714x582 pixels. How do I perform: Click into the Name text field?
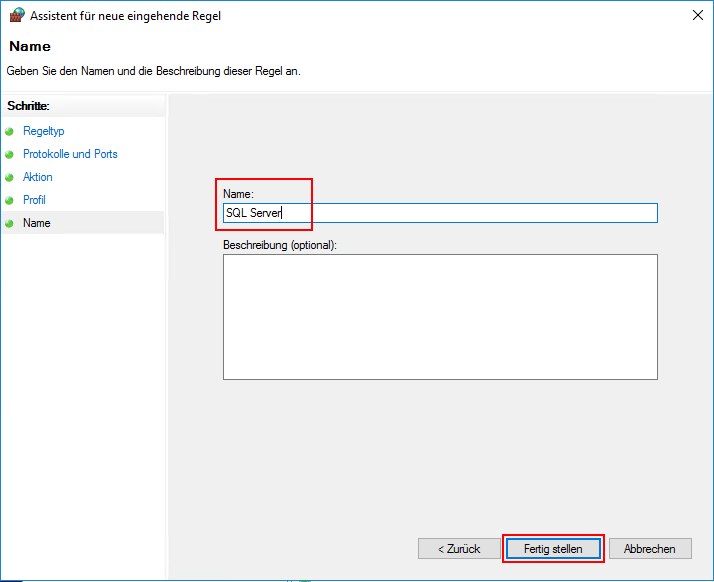point(440,213)
